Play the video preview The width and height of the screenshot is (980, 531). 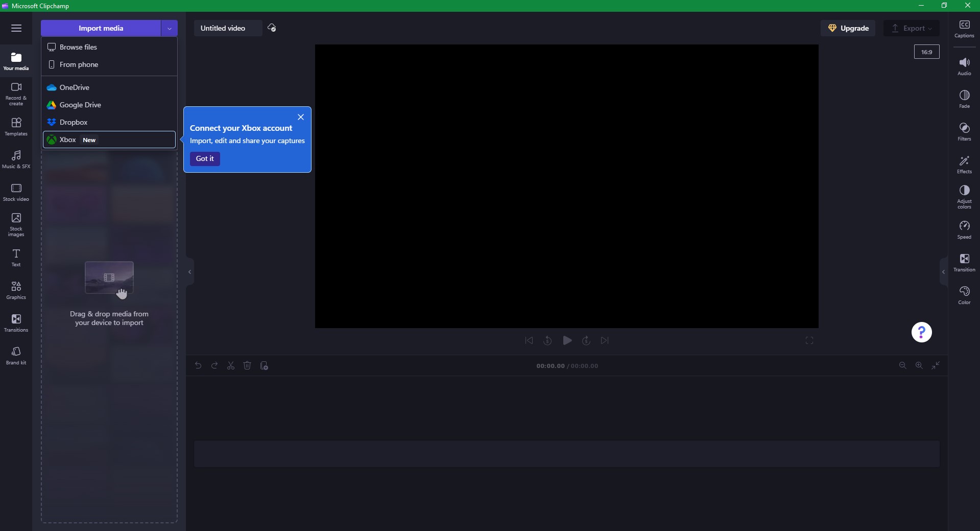pyautogui.click(x=567, y=340)
